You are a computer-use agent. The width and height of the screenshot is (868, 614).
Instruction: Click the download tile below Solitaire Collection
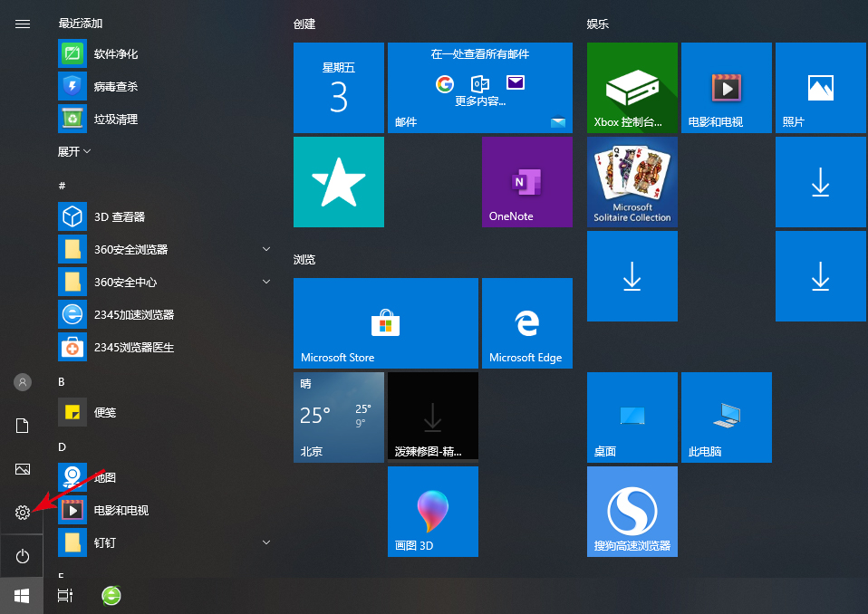point(632,276)
